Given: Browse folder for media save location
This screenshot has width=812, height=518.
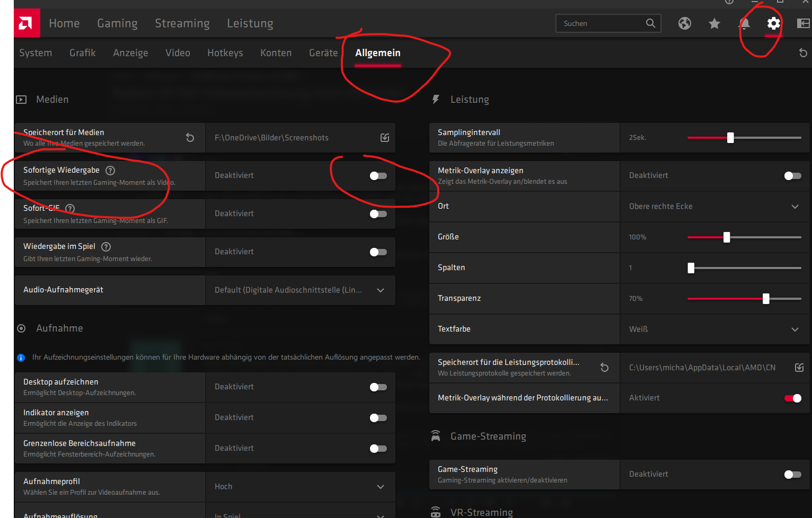Looking at the screenshot, I should pyautogui.click(x=385, y=138).
